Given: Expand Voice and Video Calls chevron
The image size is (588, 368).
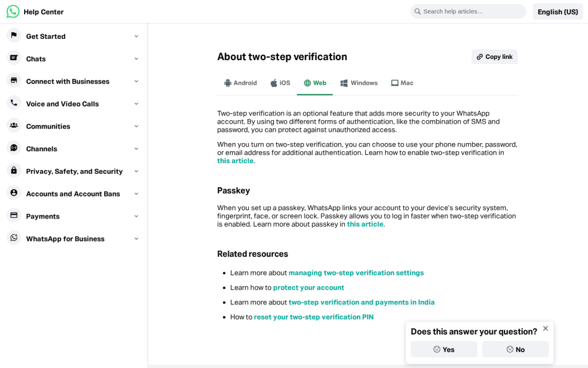Looking at the screenshot, I should [136, 104].
